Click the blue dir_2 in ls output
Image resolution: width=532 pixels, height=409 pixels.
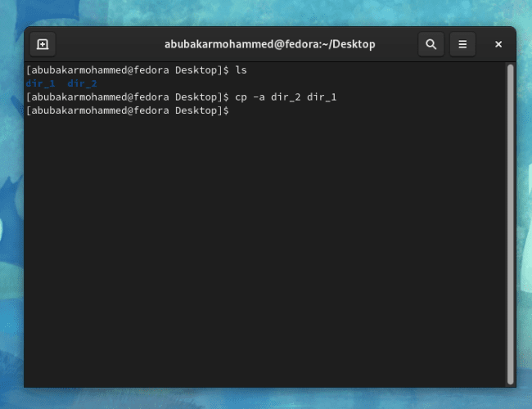(x=82, y=83)
